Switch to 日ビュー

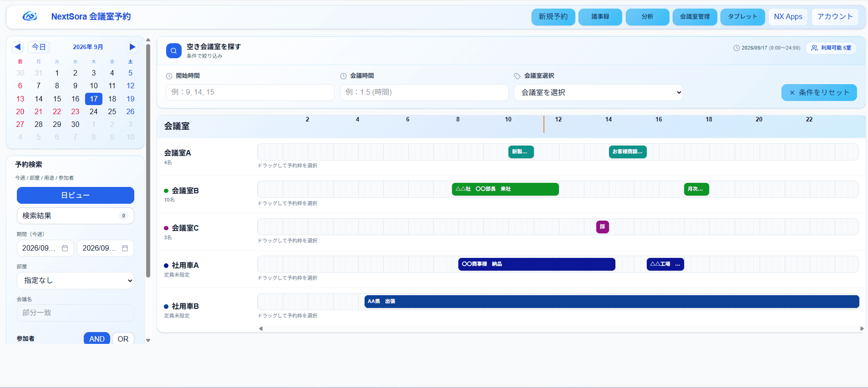pos(76,195)
